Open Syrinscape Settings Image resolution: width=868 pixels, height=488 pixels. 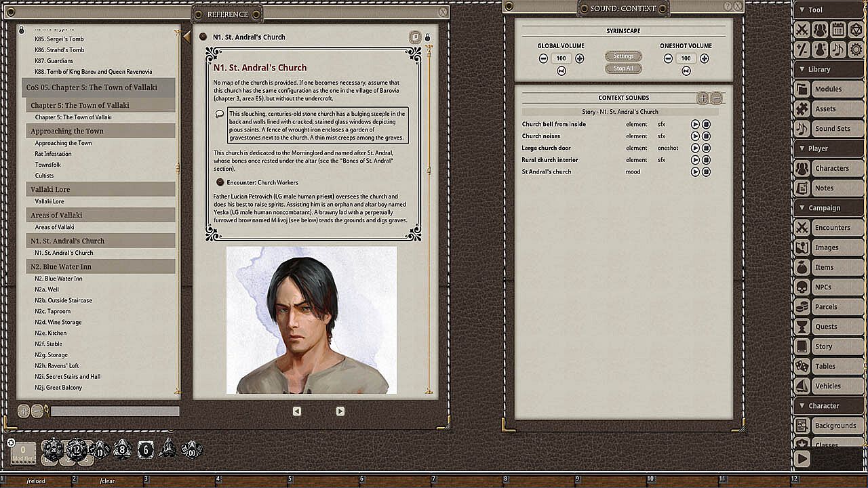coord(623,56)
